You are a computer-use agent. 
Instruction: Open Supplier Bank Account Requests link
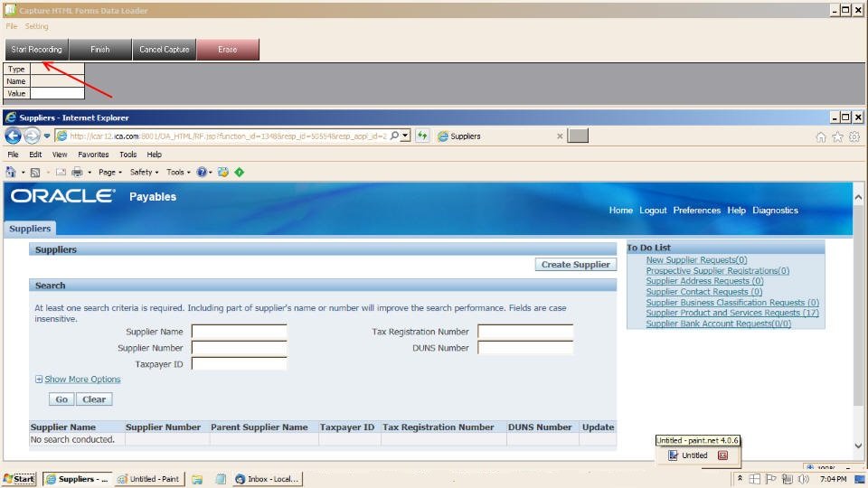coord(719,324)
